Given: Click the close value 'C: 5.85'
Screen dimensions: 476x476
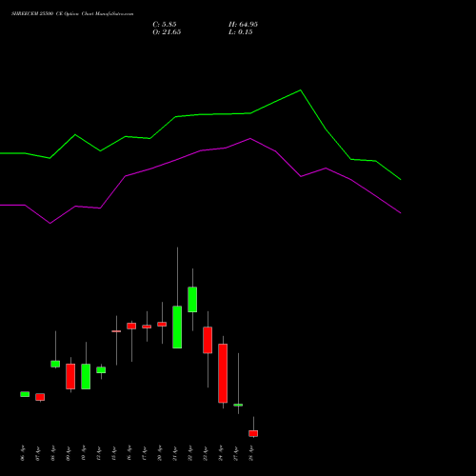Looking at the screenshot, I should click(x=165, y=25).
